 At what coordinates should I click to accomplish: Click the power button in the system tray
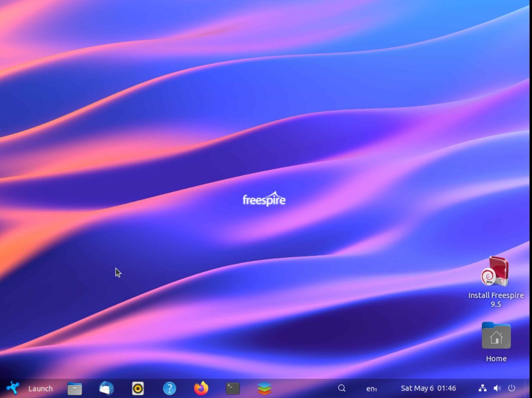point(511,388)
